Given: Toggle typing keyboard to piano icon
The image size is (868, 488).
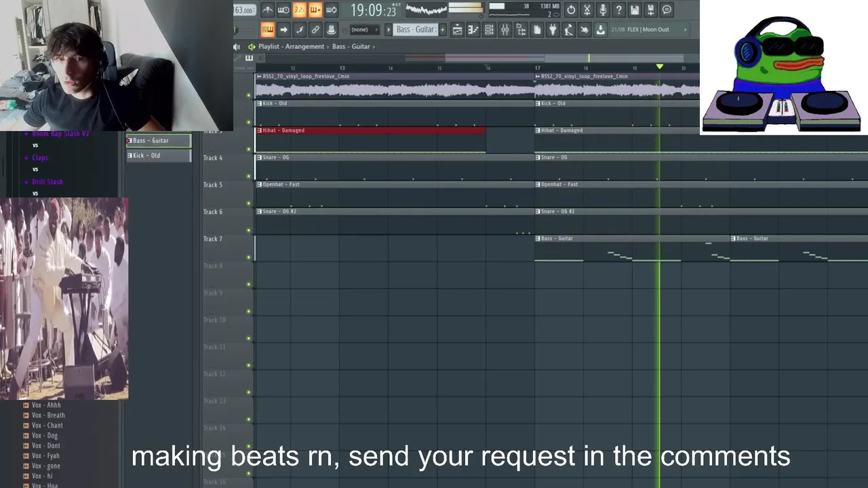Looking at the screenshot, I should click(x=267, y=29).
